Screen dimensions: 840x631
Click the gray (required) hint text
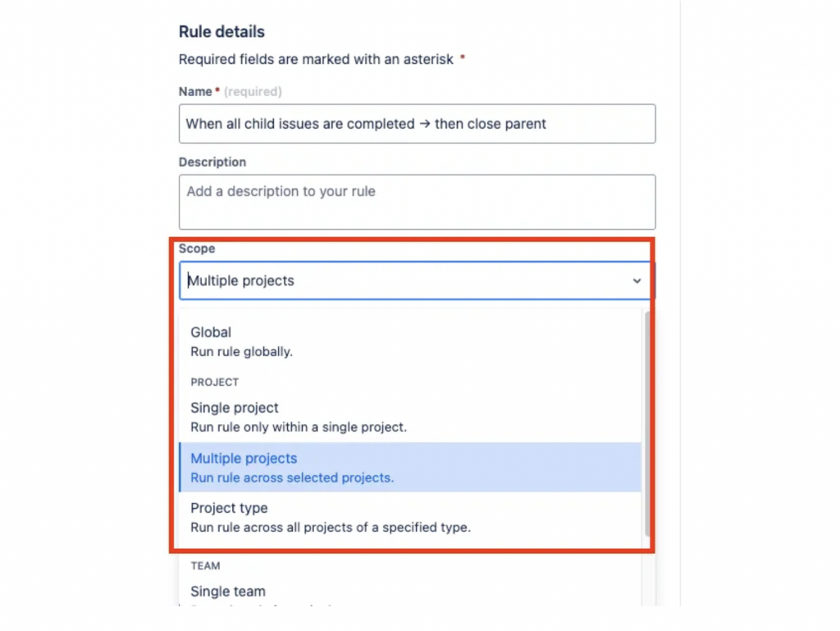click(x=253, y=91)
